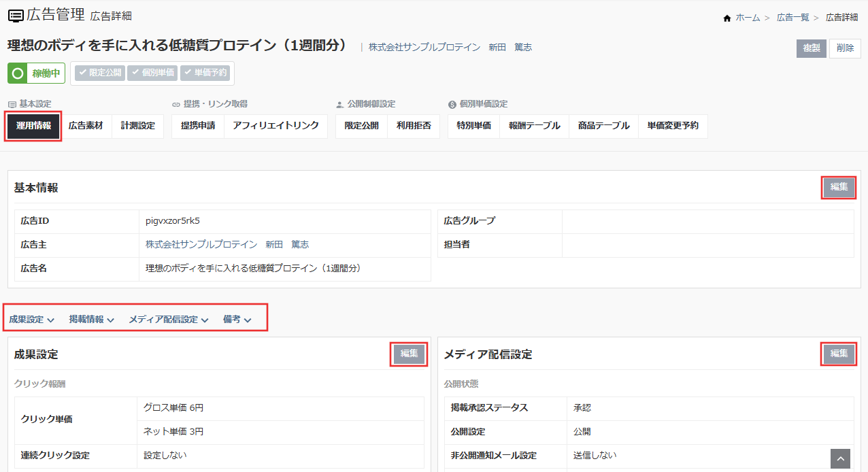The image size is (868, 472).
Task: Click the 送信しない value
Action: pyautogui.click(x=595, y=455)
